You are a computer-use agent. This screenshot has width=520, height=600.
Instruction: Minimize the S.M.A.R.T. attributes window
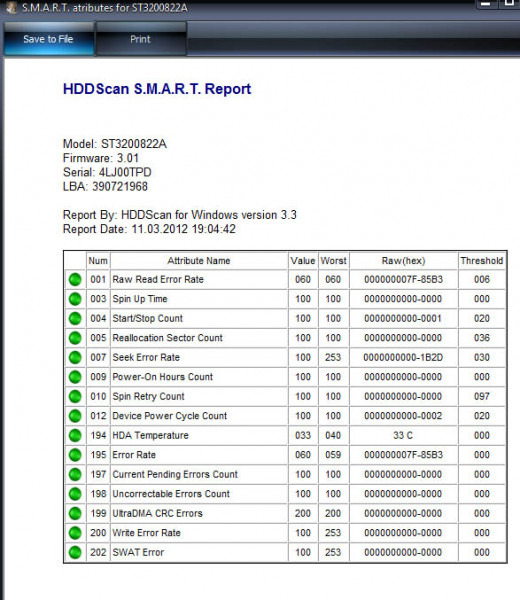click(x=486, y=4)
